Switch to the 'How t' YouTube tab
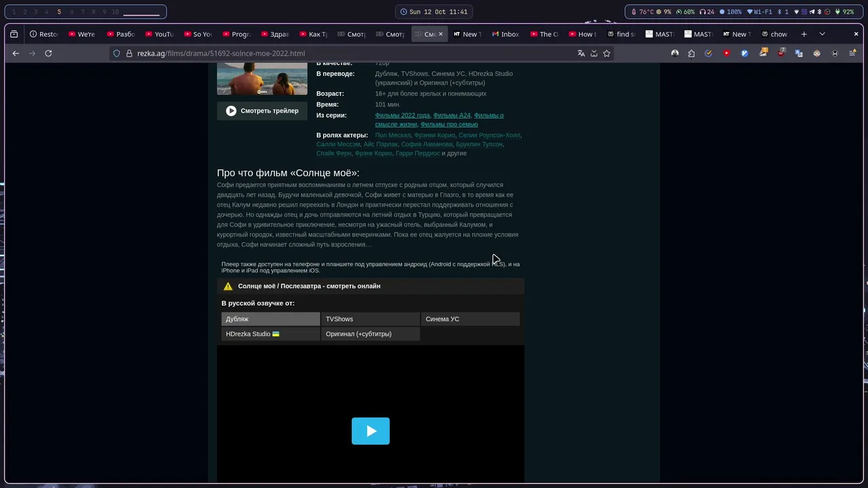The height and width of the screenshot is (488, 868). pyautogui.click(x=583, y=34)
